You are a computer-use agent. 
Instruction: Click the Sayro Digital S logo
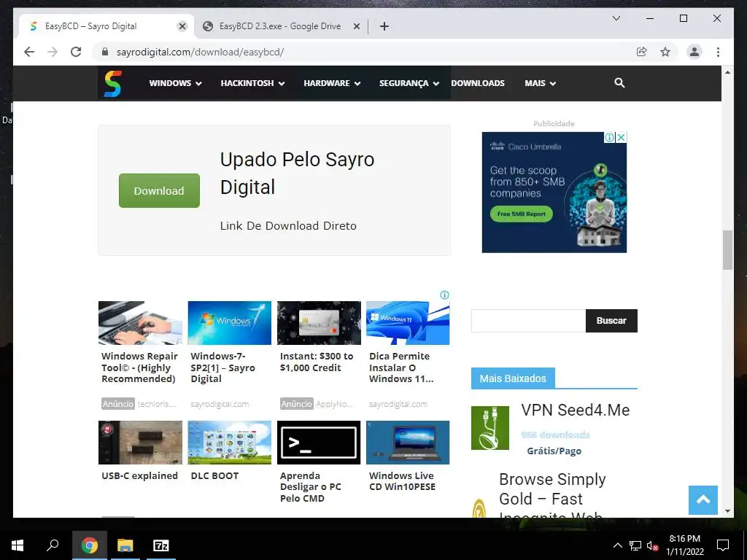(x=113, y=83)
